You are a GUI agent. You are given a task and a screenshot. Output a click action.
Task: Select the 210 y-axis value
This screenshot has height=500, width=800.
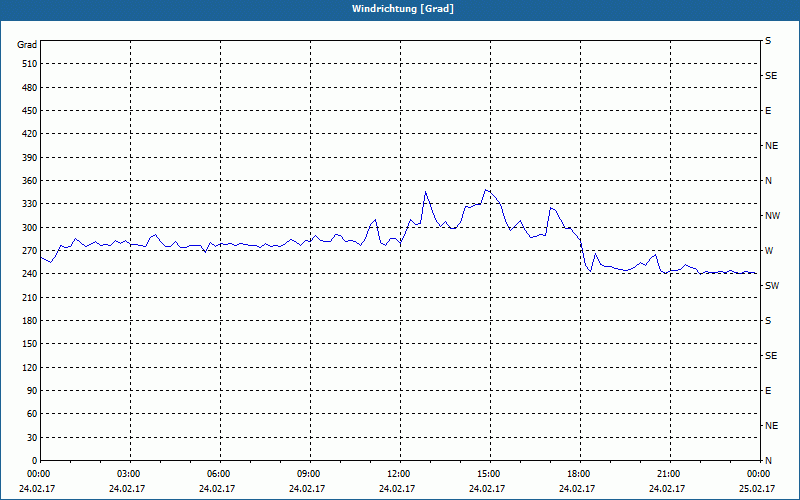pyautogui.click(x=30, y=297)
